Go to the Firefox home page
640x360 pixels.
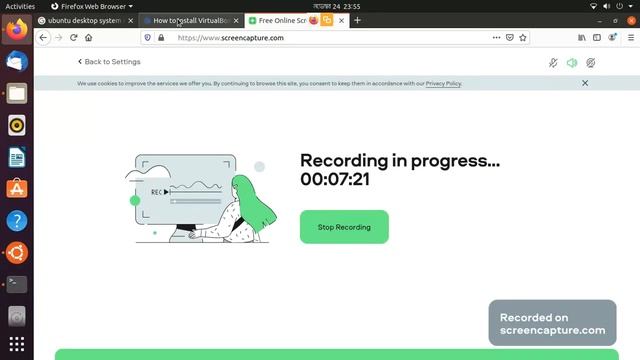pos(89,38)
